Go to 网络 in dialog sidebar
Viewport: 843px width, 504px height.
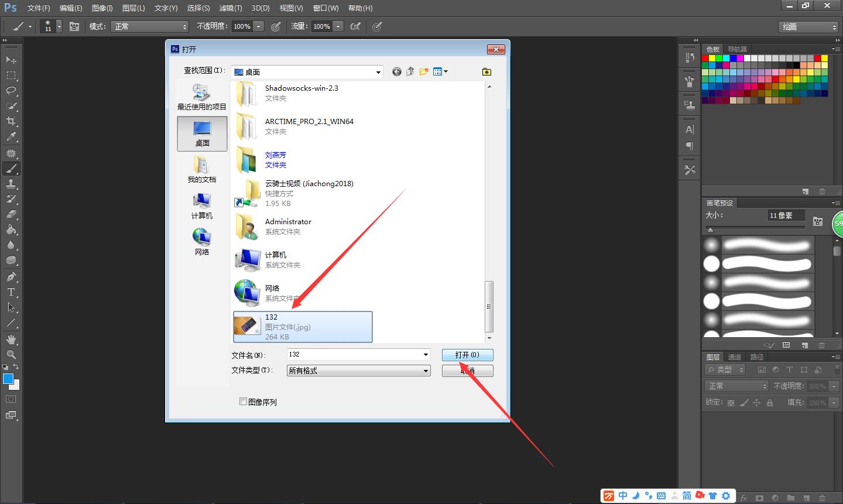tap(202, 242)
